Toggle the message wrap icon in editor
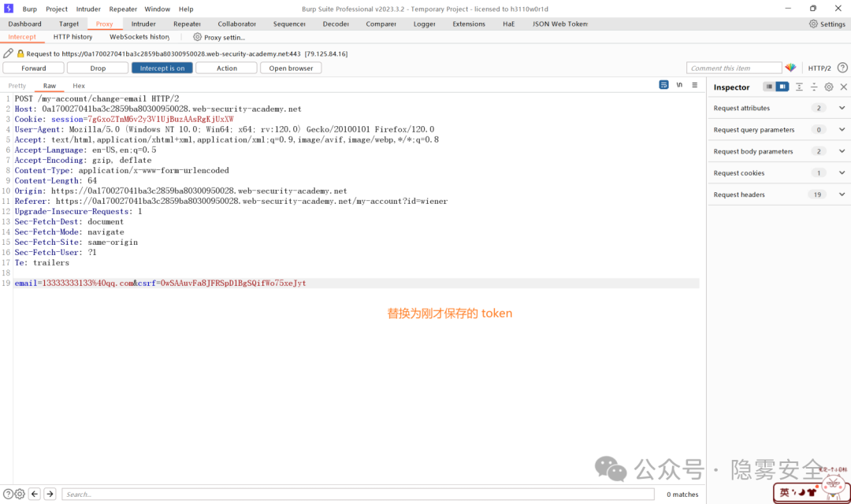The image size is (851, 504). (x=663, y=85)
